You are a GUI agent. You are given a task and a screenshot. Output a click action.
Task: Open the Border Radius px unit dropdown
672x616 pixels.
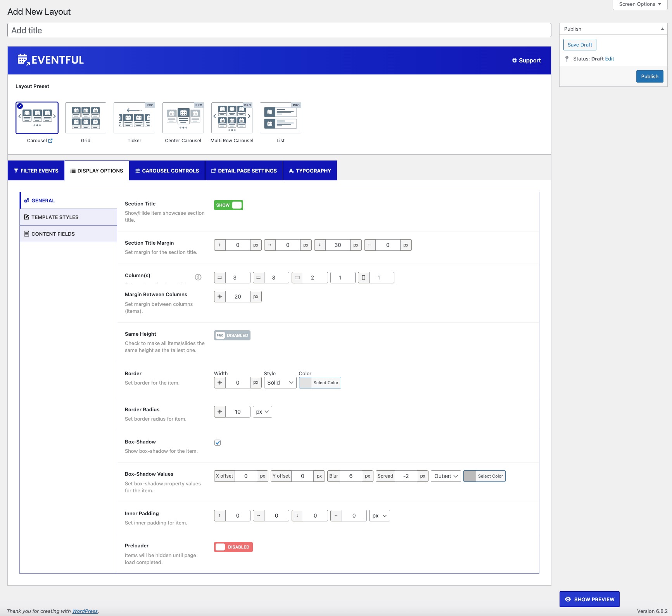point(263,412)
